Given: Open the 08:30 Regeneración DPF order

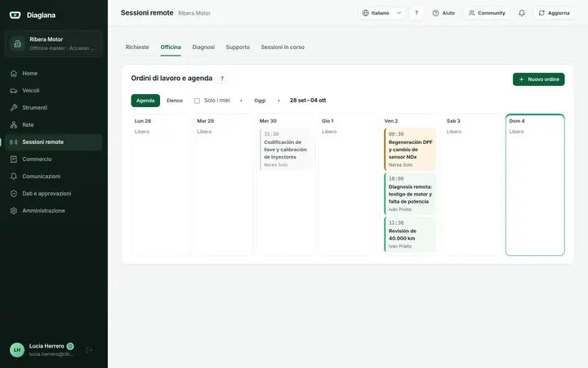Looking at the screenshot, I should point(410,150).
